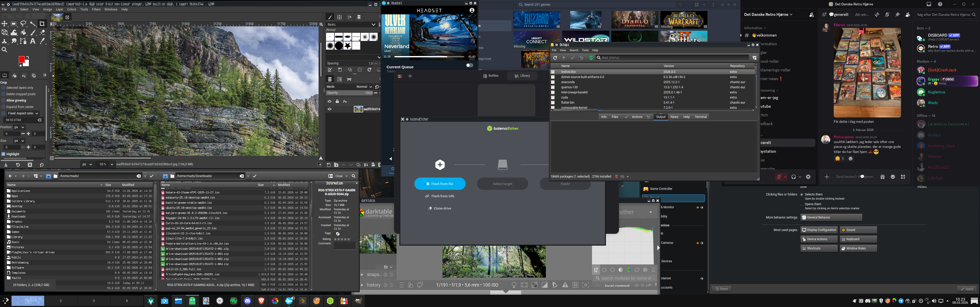Choose the 'Selects them' radio option
This screenshot has height=307, width=980.
tap(802, 195)
